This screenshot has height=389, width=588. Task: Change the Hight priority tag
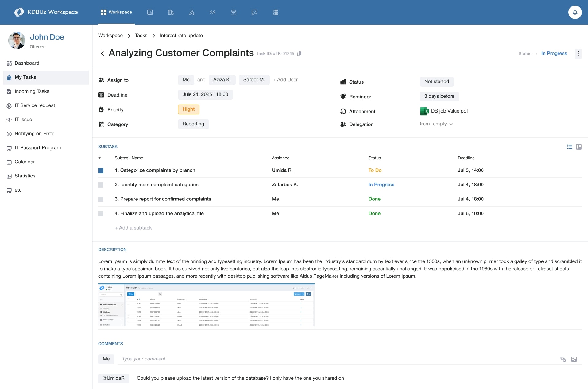188,109
